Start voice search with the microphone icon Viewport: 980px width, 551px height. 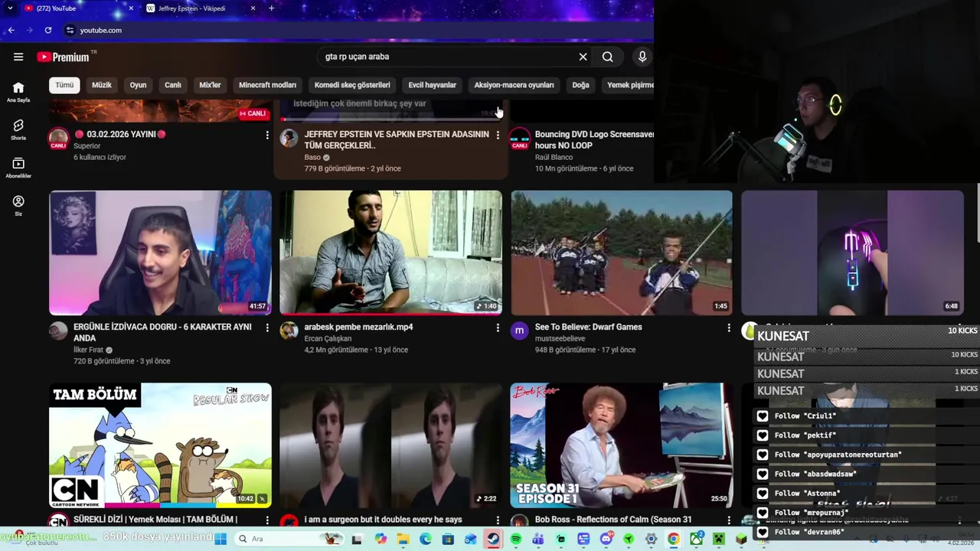pyautogui.click(x=642, y=57)
